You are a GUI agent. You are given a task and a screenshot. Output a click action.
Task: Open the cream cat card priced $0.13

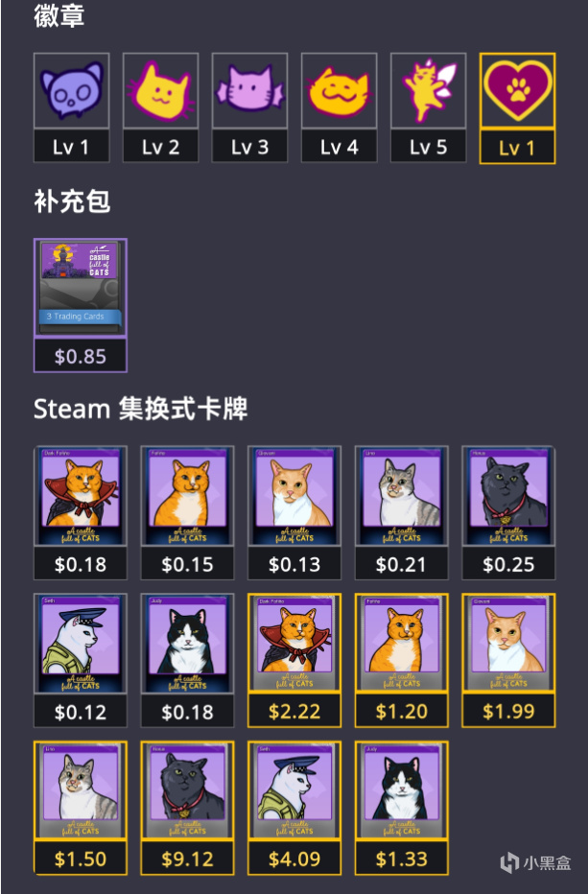click(294, 512)
